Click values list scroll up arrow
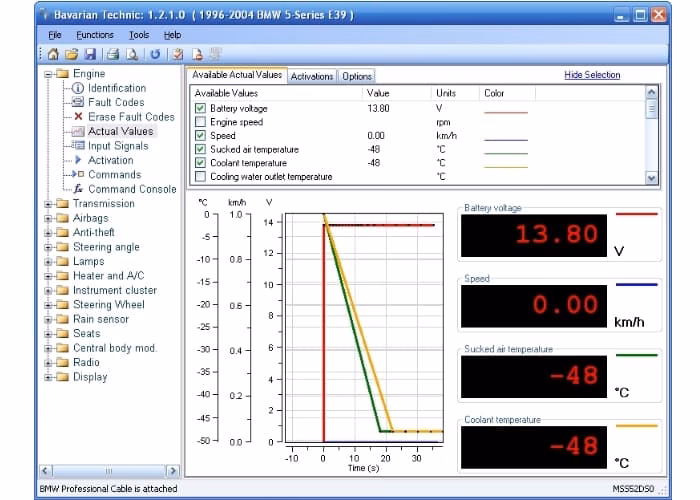 coord(651,92)
